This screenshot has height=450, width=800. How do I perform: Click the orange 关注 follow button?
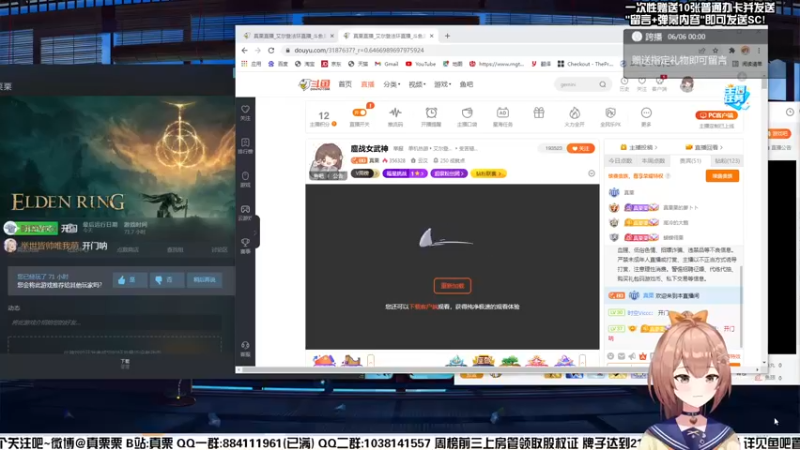pyautogui.click(x=581, y=148)
